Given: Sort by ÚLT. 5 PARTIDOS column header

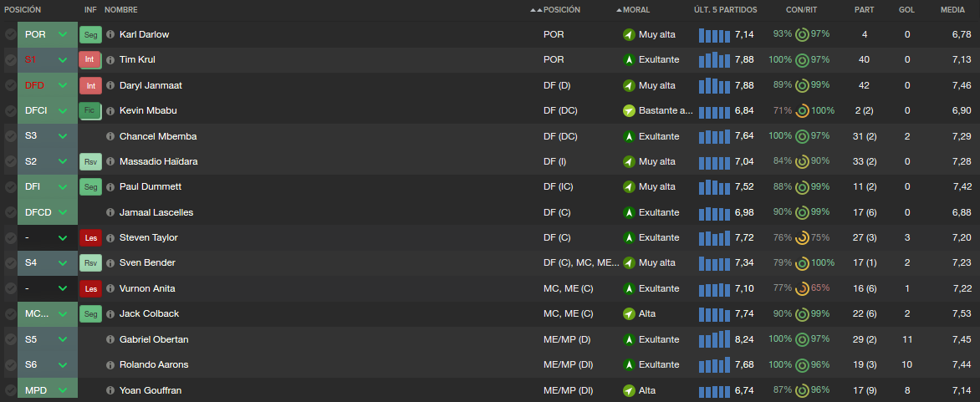Looking at the screenshot, I should 725,10.
